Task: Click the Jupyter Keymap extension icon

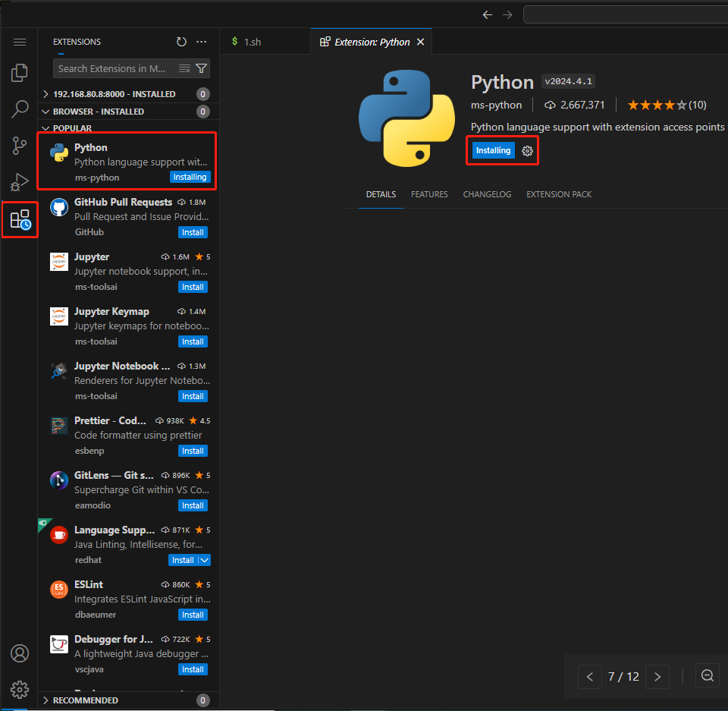Action: [59, 316]
